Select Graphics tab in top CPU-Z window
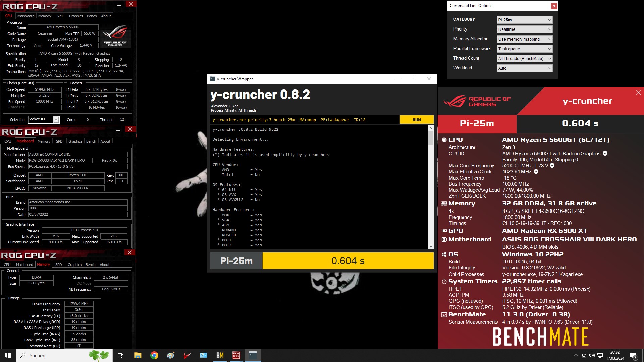The image size is (644, 362). (76, 16)
